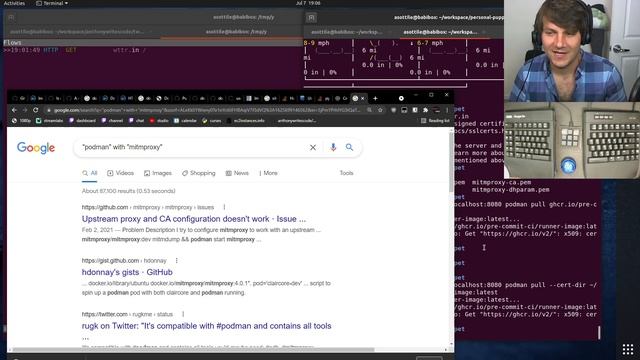Close the active Chrome tab
Viewport: 640px width, 360px height.
pos(362,98)
